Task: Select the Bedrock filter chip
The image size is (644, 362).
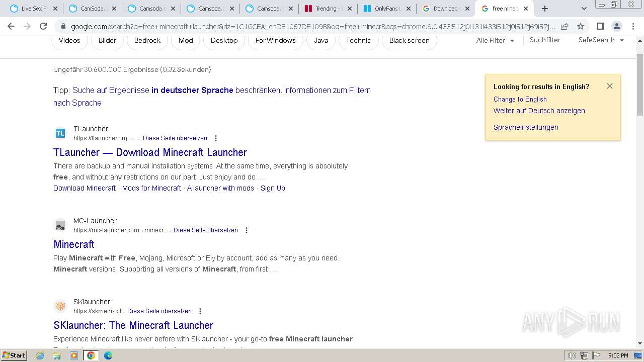Action: 147,40
